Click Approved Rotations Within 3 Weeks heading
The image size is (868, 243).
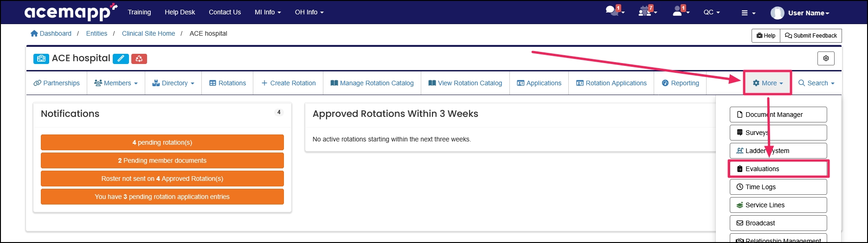pyautogui.click(x=395, y=114)
